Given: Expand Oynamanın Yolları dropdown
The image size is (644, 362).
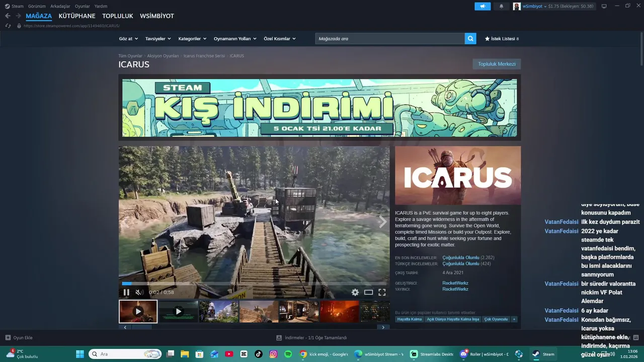Looking at the screenshot, I should click(x=235, y=39).
